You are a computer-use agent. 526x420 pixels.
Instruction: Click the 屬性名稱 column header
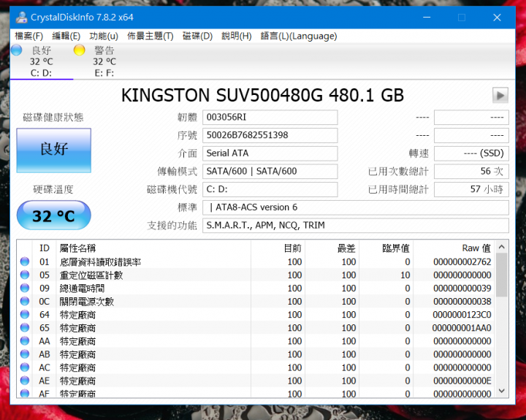coord(153,248)
